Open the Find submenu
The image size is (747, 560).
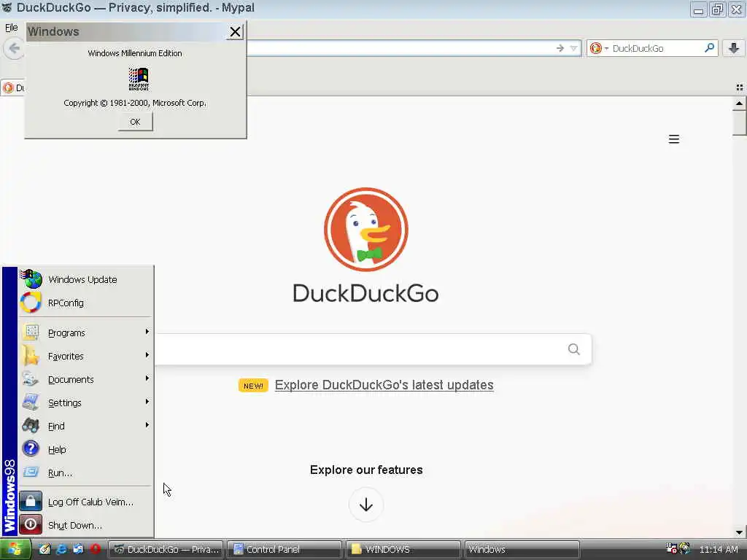coord(86,426)
